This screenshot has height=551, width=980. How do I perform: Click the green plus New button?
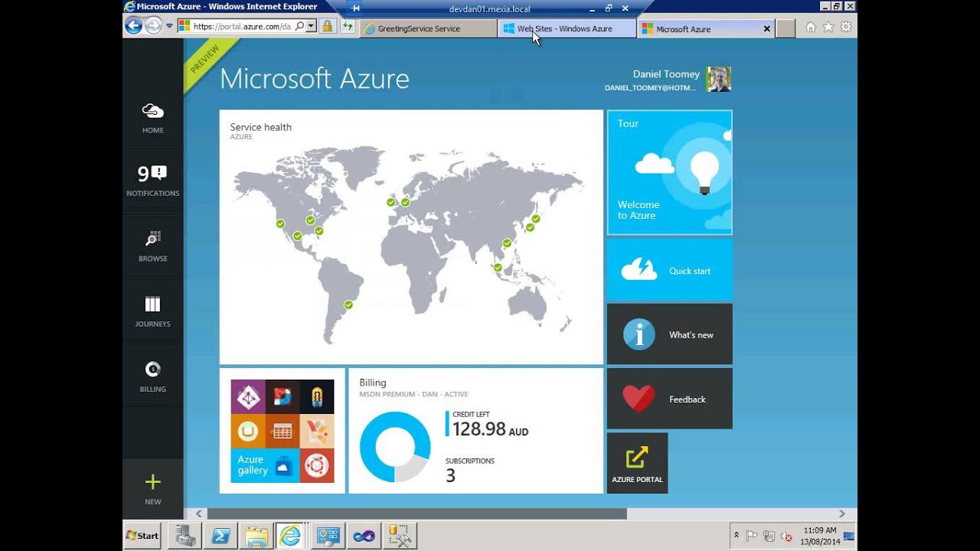(x=152, y=490)
